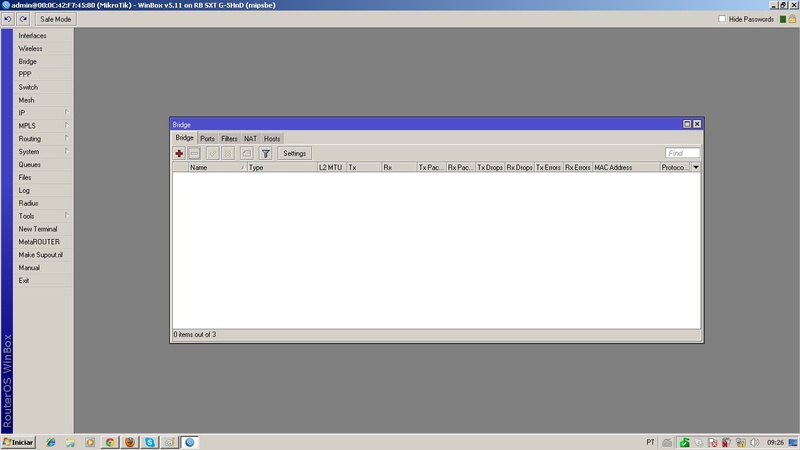Click Make Supout.rif in sidebar

coord(43,255)
